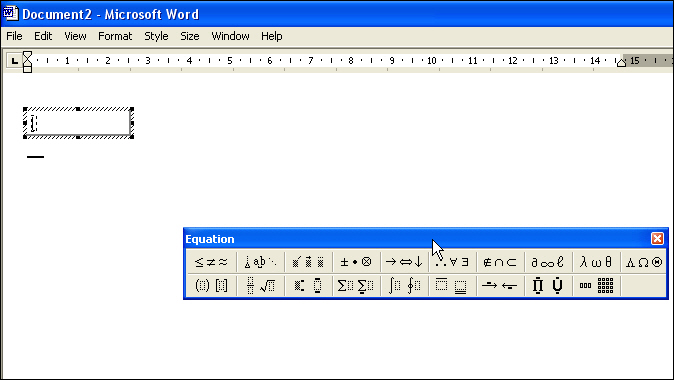Open the uppercase Greek characters palette

[x=643, y=262]
